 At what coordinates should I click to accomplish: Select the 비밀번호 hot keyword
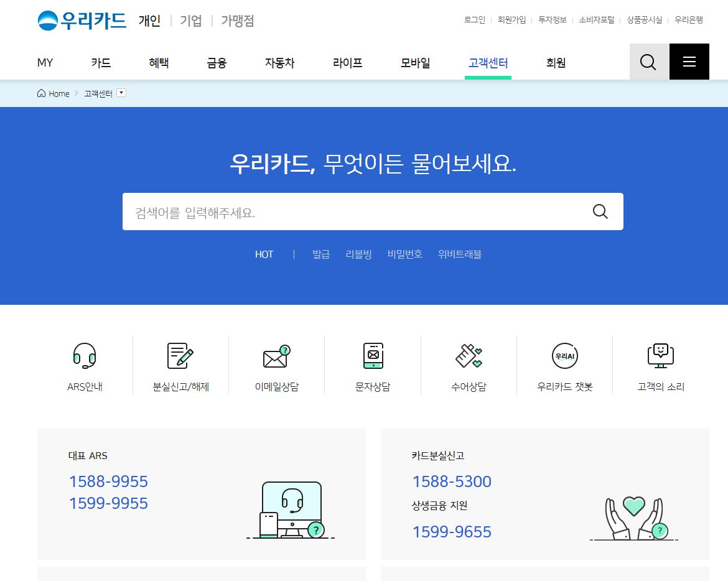click(405, 254)
